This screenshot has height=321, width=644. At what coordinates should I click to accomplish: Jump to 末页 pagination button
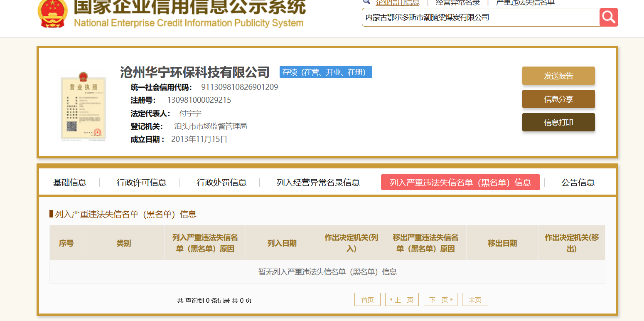475,299
